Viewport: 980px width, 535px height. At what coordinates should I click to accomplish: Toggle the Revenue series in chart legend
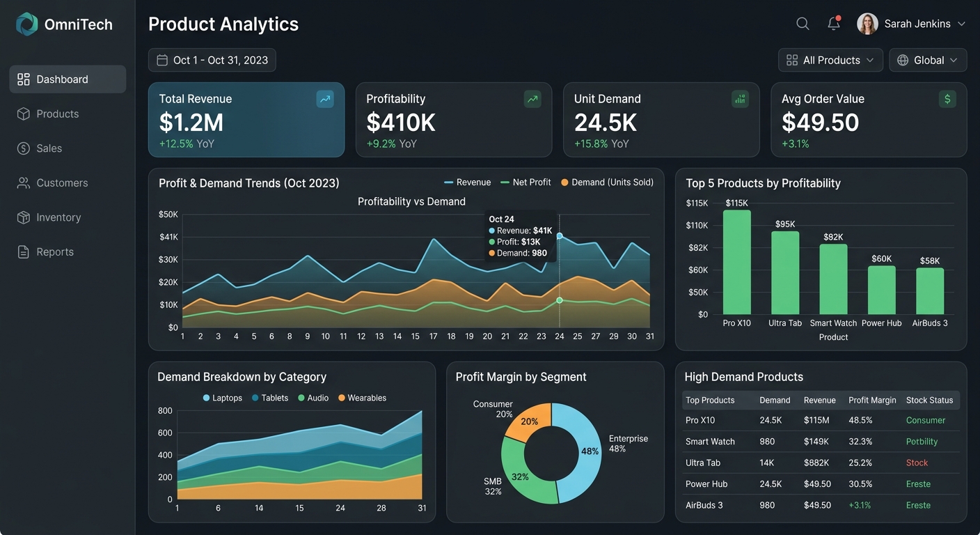[468, 183]
